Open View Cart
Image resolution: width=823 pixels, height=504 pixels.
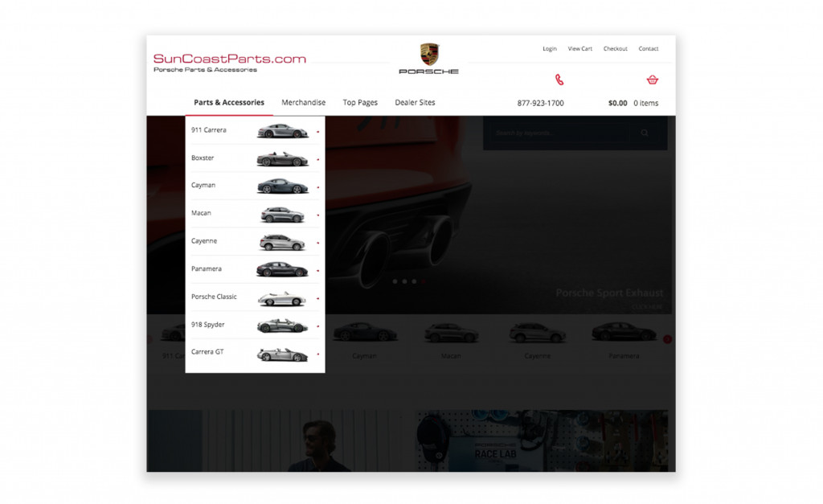click(x=580, y=48)
